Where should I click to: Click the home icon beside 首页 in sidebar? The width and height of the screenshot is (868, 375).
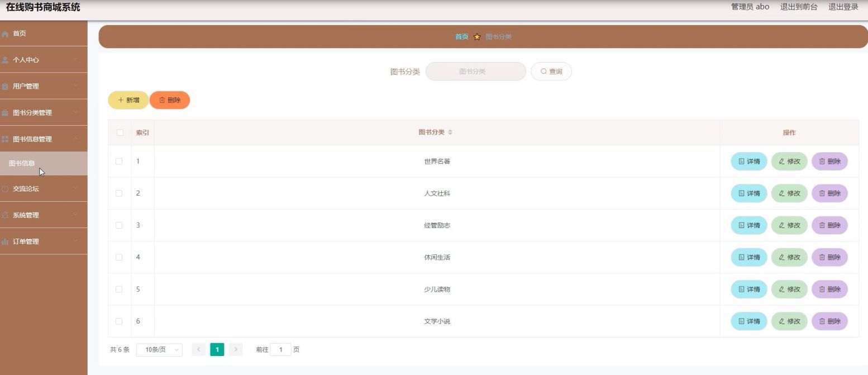[x=5, y=34]
